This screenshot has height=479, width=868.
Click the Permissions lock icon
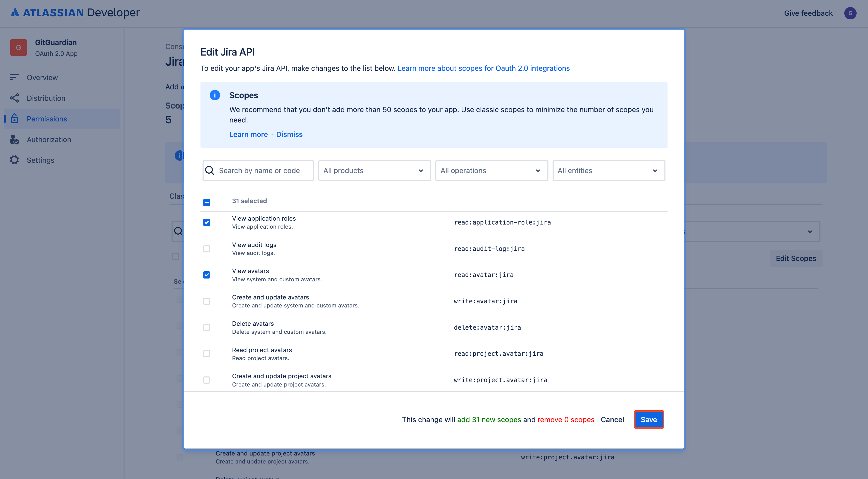[14, 119]
